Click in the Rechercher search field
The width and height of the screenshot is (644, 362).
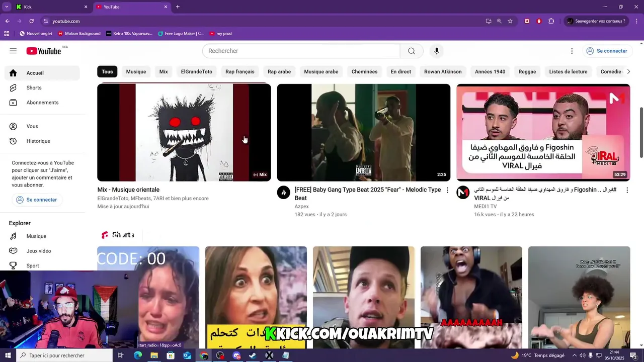pyautogui.click(x=301, y=51)
